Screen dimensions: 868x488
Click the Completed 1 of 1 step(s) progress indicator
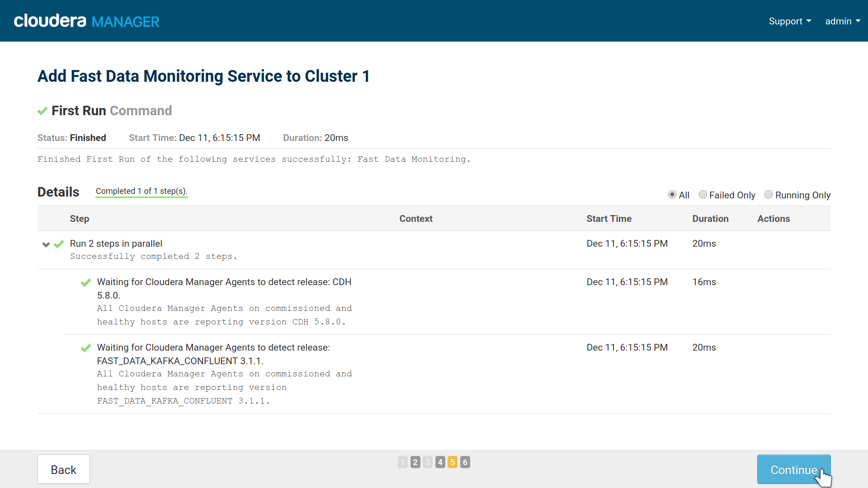tap(142, 191)
